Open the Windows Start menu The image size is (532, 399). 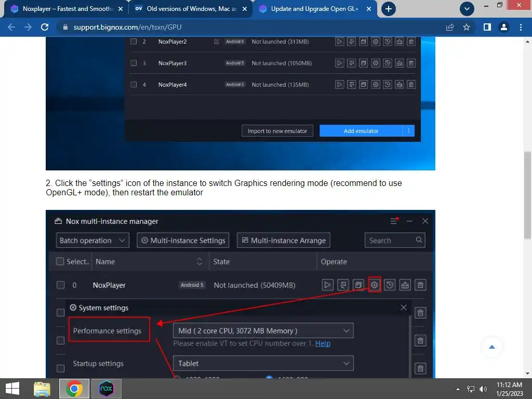click(12, 389)
